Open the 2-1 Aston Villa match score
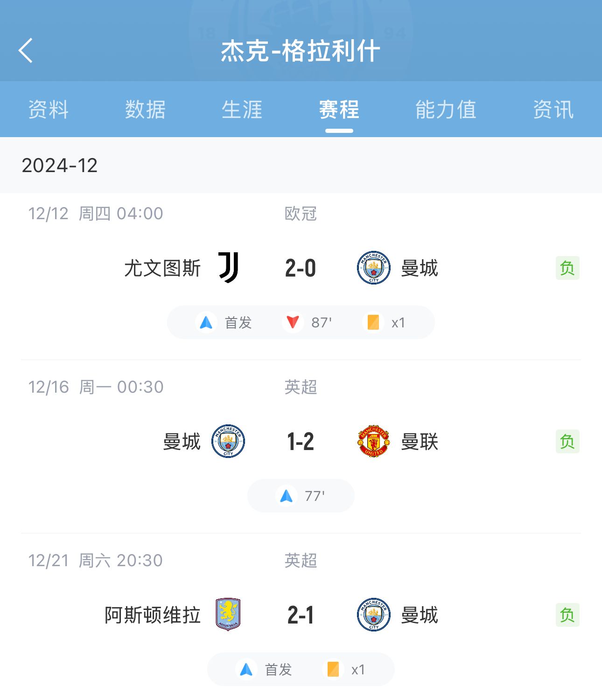602x700 pixels. (x=301, y=615)
